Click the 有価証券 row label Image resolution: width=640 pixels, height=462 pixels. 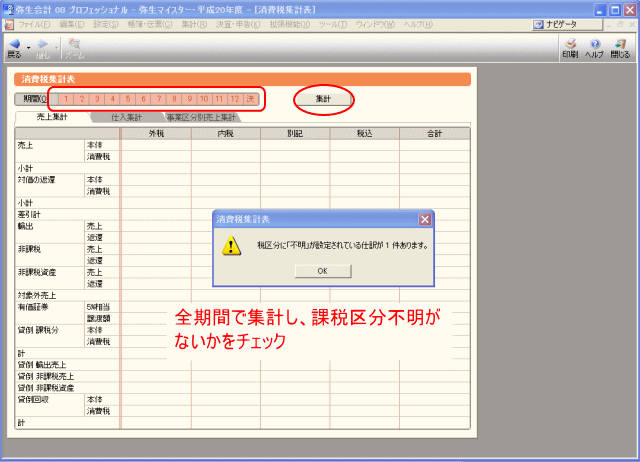pyautogui.click(x=33, y=307)
